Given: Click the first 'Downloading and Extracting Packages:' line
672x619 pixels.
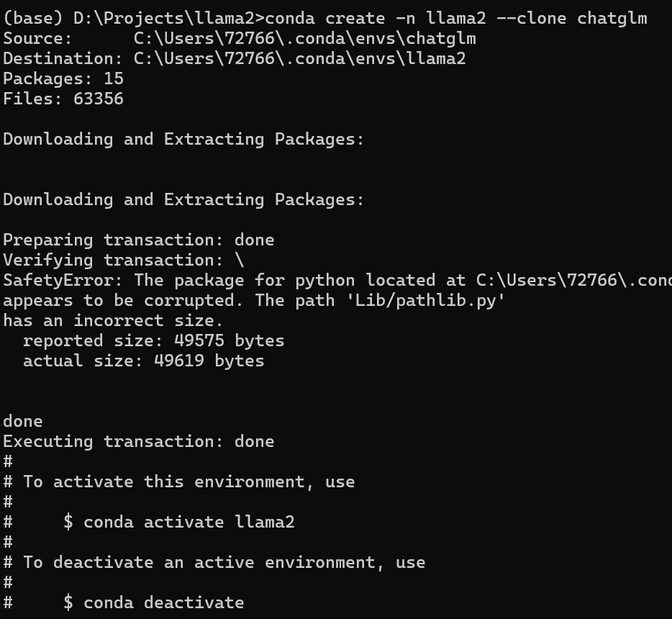Looking at the screenshot, I should click(183, 139).
